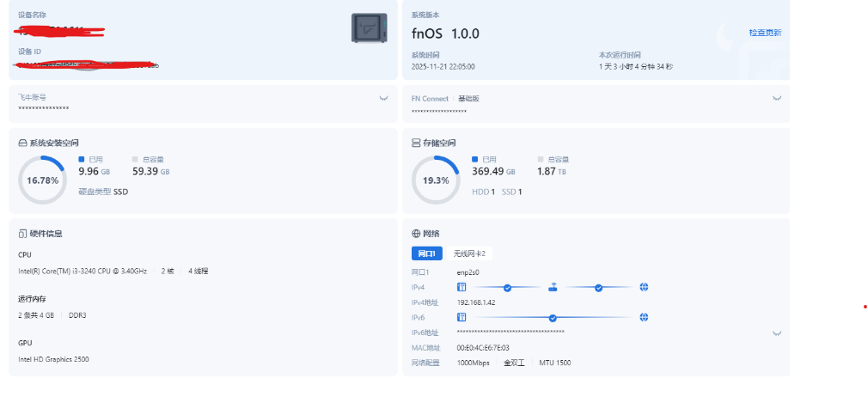Image resolution: width=868 pixels, height=409 pixels.
Task: Show hidden FN Connect ID via eye icon
Action: click(777, 98)
